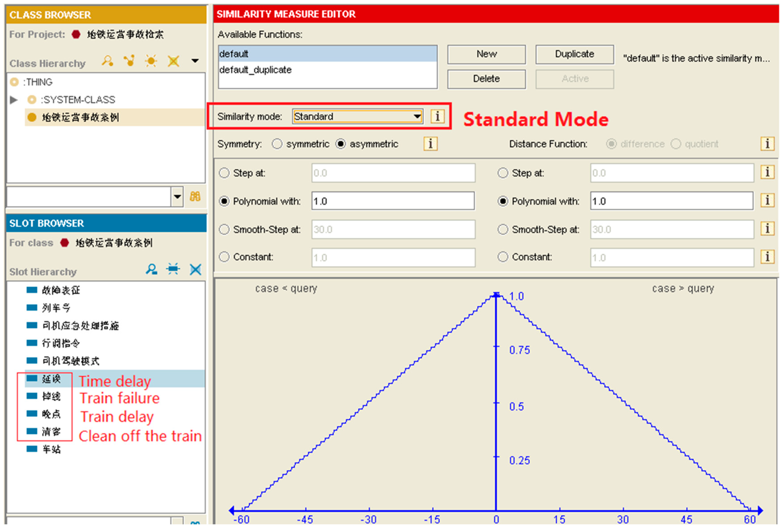The image size is (784, 532).
Task: Select the right Smooth-Step at radio option
Action: (x=503, y=230)
